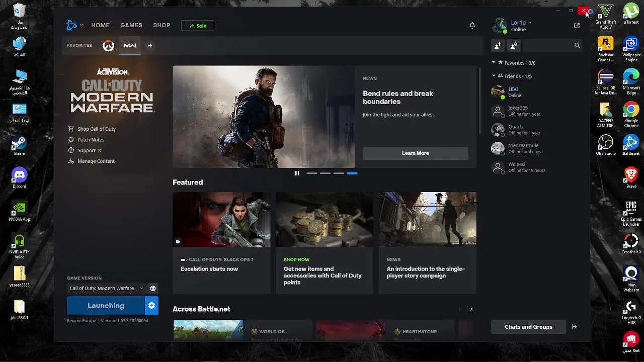Select the second carousel slide indicator
The width and height of the screenshot is (644, 362).
pos(326,173)
